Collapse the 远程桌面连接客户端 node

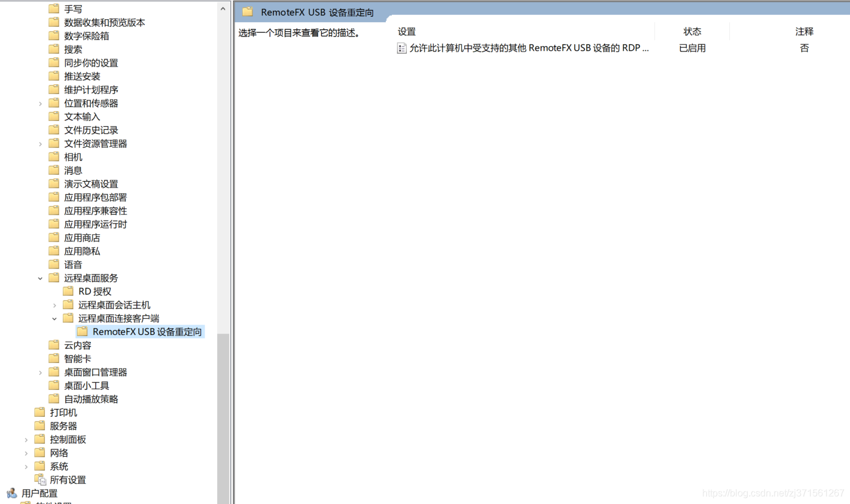pos(54,319)
